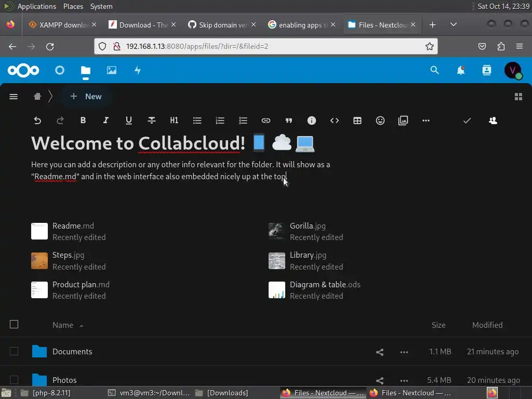The width and height of the screenshot is (532, 399).
Task: Open recent file Steps.jpg
Action: point(69,261)
